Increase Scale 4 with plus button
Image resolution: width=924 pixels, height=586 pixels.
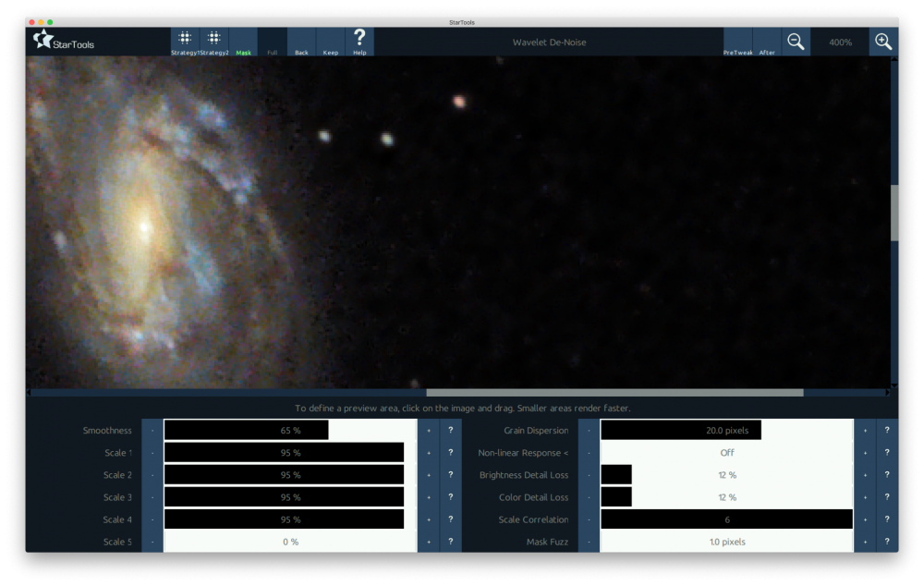[429, 520]
